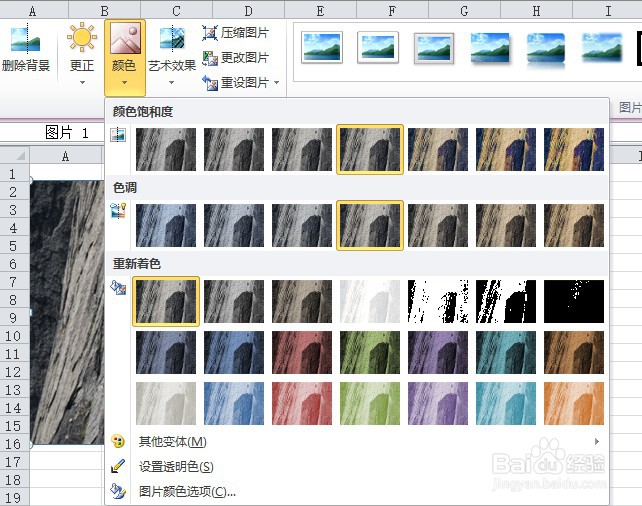
Task: Select the fifth saturation thumbnail
Action: (x=438, y=149)
